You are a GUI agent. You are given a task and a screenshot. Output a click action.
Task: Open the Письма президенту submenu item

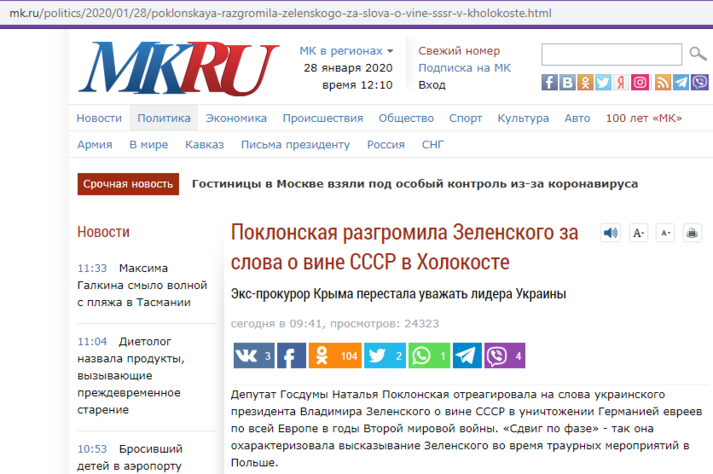coord(296,145)
